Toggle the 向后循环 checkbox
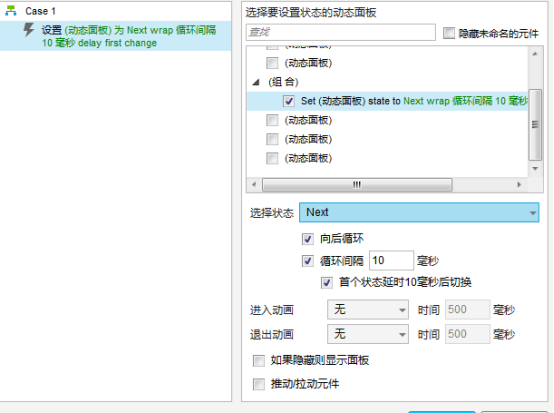The image size is (554, 413). click(x=308, y=239)
